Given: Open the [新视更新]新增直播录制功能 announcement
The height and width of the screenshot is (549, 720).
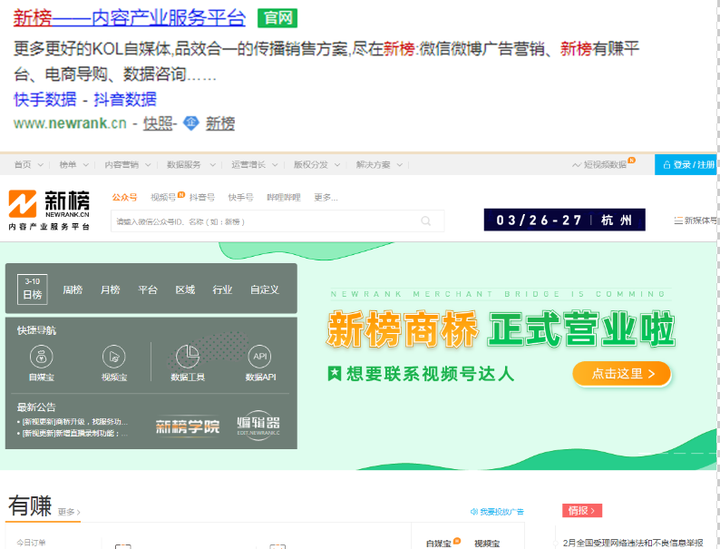Looking at the screenshot, I should [73, 433].
